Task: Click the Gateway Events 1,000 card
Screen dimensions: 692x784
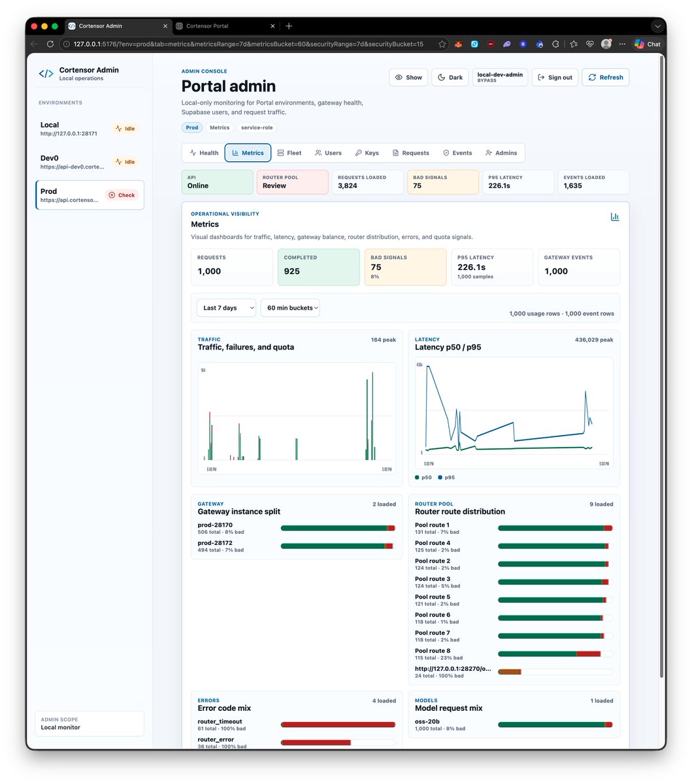Action: tap(578, 267)
